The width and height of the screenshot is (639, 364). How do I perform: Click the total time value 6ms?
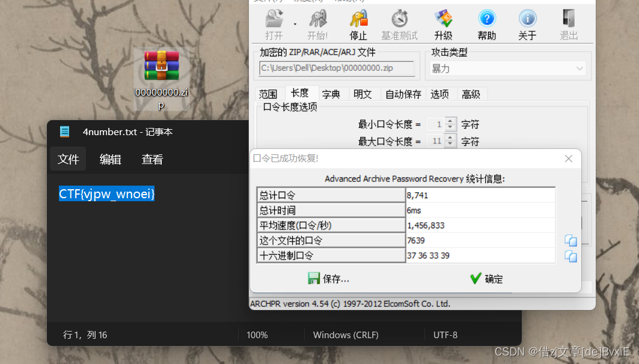pyautogui.click(x=414, y=210)
